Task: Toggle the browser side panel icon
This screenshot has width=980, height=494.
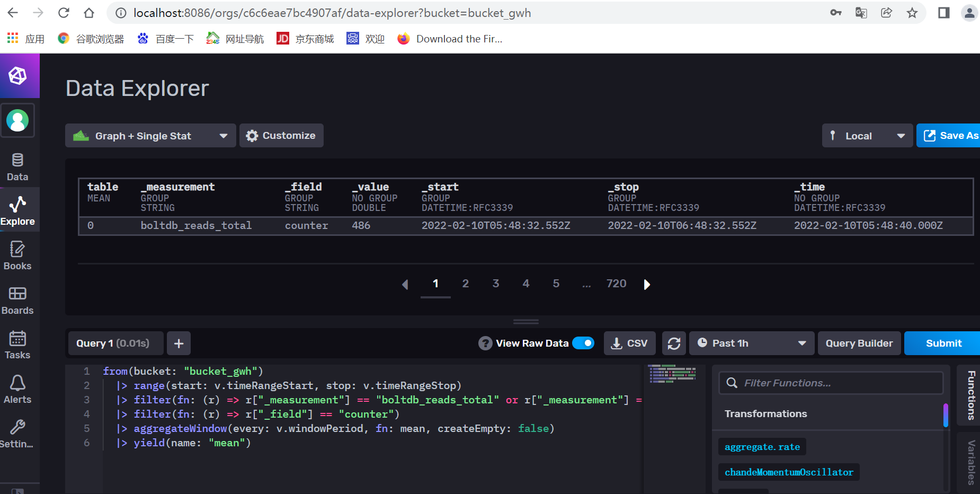Action: 944,13
